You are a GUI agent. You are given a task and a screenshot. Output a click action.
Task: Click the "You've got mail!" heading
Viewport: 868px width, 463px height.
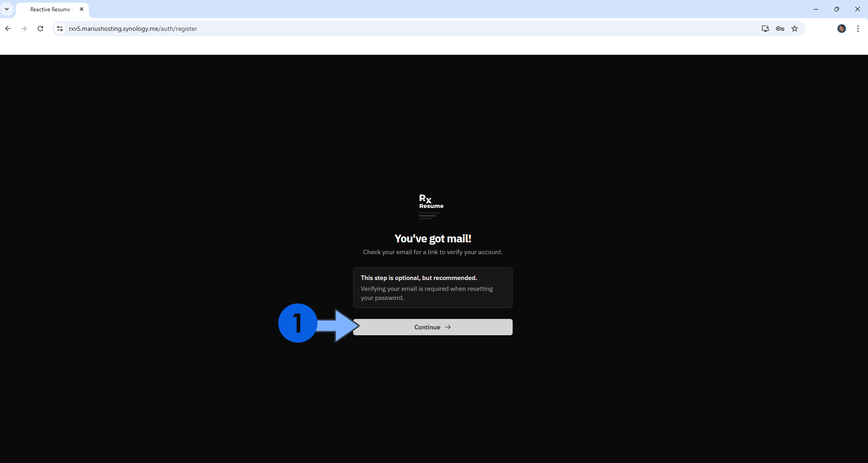432,239
